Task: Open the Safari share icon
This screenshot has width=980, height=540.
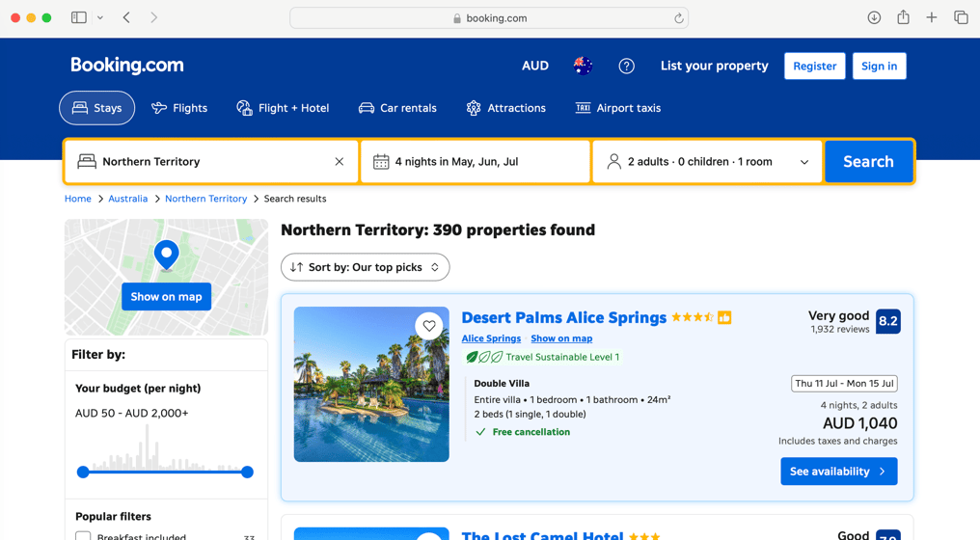Action: coord(903,17)
